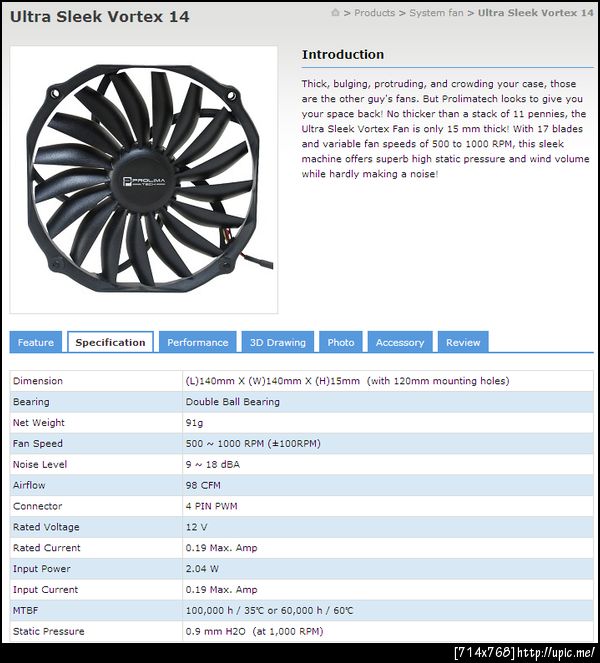The width and height of the screenshot is (600, 663).
Task: Click the Noise Level label
Action: point(40,464)
